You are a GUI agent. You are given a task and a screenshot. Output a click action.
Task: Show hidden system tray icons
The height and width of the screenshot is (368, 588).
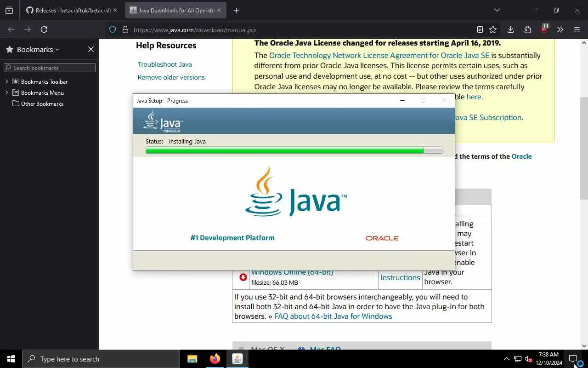pos(506,359)
